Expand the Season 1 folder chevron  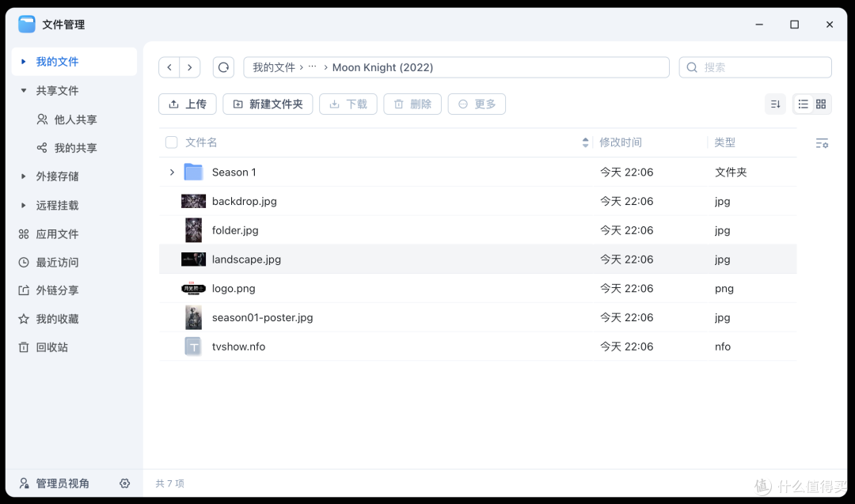(172, 172)
